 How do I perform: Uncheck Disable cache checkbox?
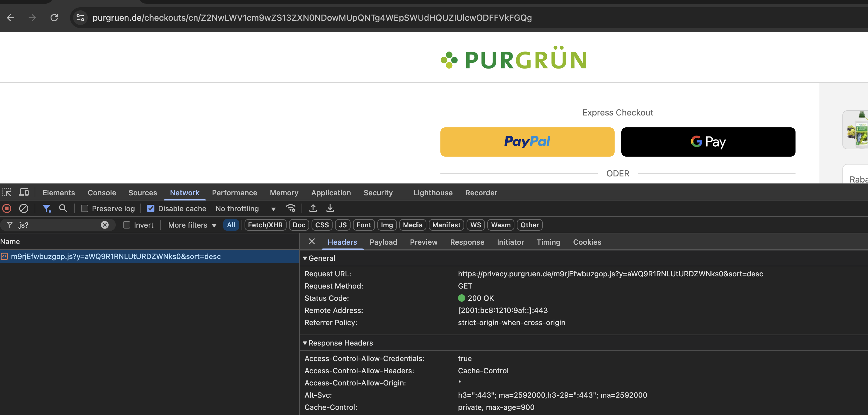click(151, 209)
